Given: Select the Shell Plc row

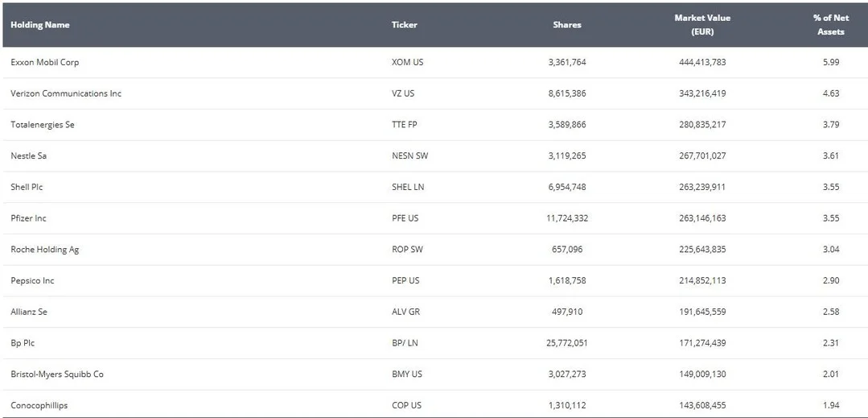Looking at the screenshot, I should pyautogui.click(x=434, y=187).
